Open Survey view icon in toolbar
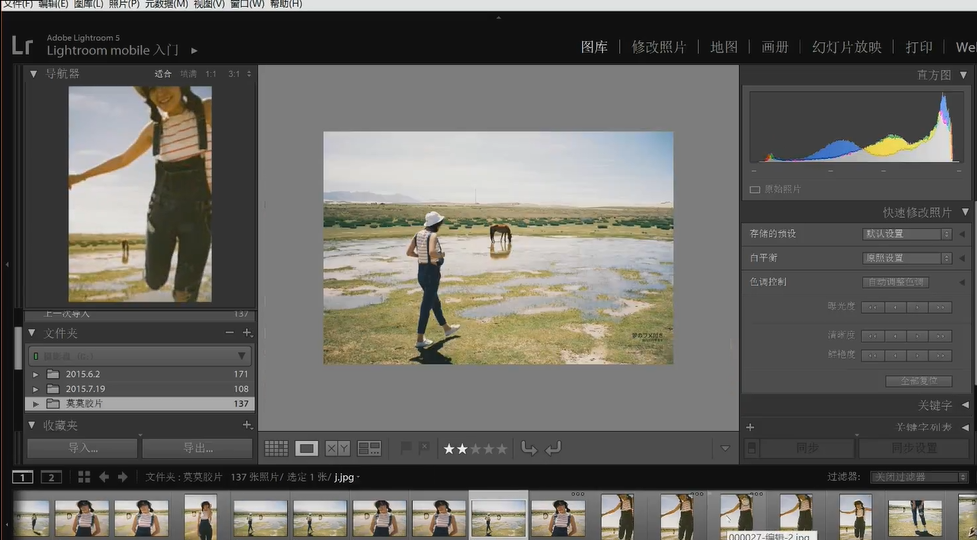This screenshot has width=977, height=540. [x=369, y=448]
